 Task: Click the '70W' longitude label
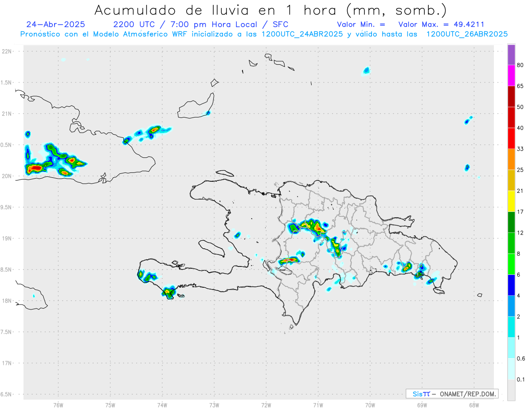[370, 405]
